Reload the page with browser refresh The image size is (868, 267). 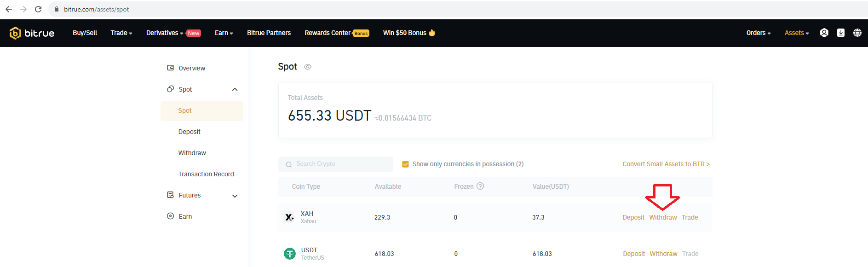tap(38, 9)
